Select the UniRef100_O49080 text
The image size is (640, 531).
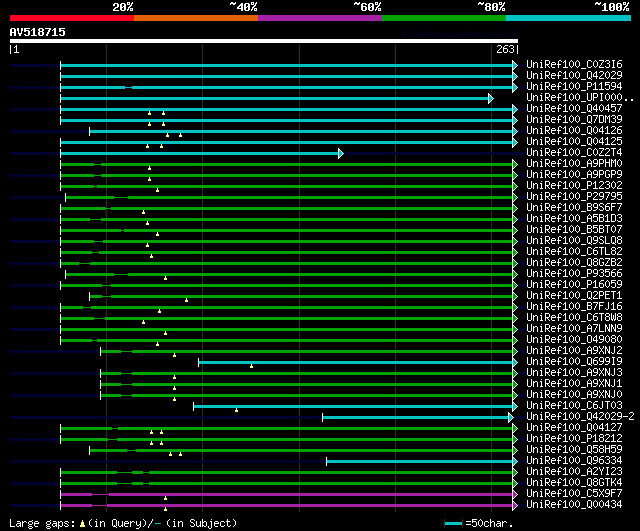(574, 340)
